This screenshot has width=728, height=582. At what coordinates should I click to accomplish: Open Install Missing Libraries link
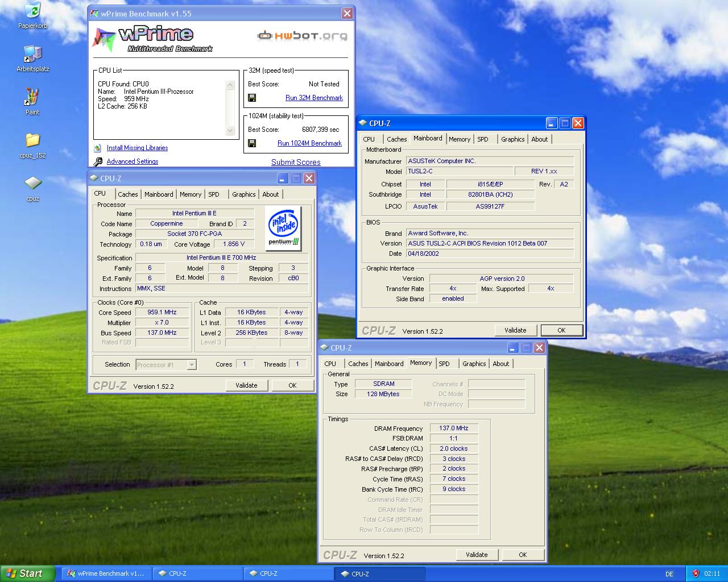[137, 148]
